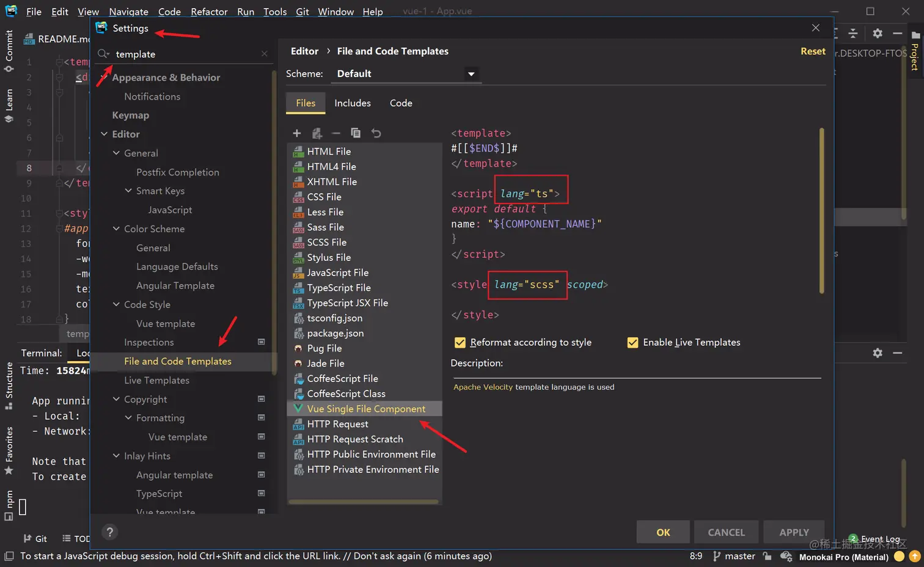This screenshot has height=567, width=924.
Task: Collapse the Formatting tree node
Action: tap(128, 418)
